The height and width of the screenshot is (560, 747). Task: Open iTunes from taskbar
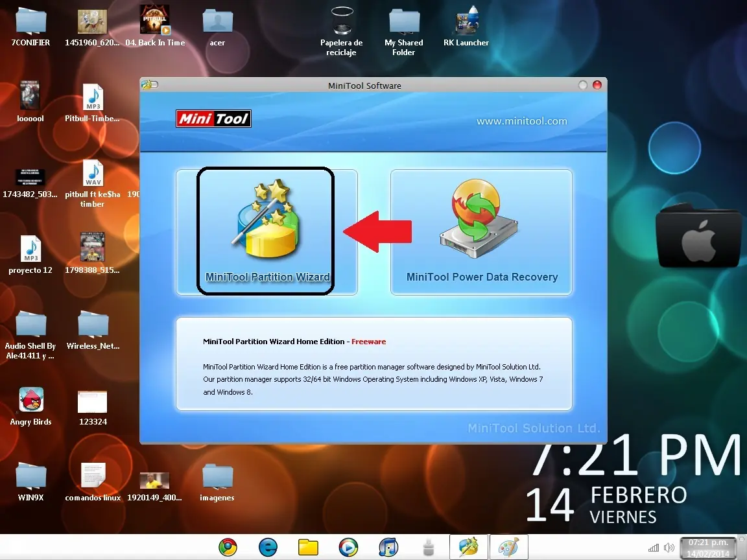(x=388, y=547)
